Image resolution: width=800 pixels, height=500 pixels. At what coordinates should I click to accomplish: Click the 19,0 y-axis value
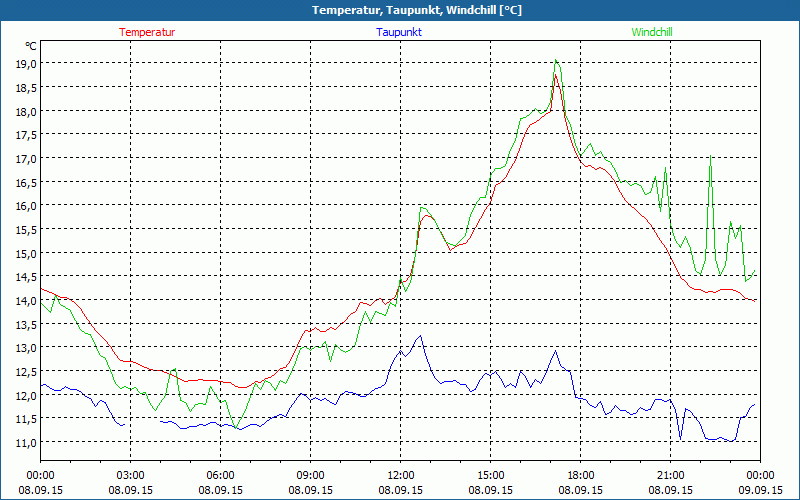point(26,64)
